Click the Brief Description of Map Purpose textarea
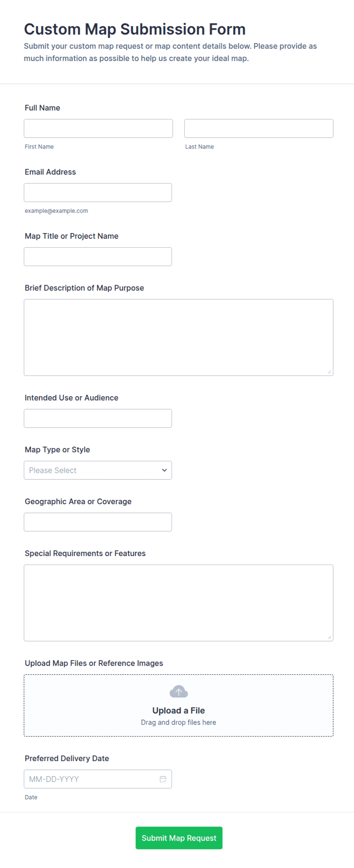 click(x=179, y=338)
